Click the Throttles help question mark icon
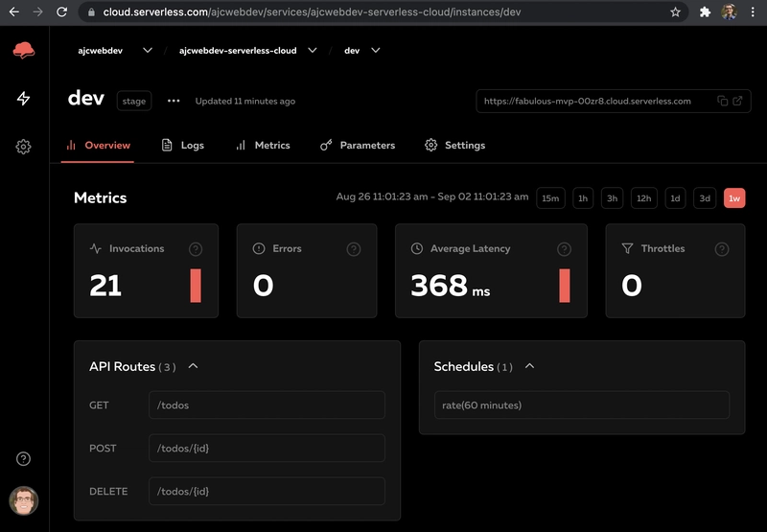767x532 pixels. point(722,249)
